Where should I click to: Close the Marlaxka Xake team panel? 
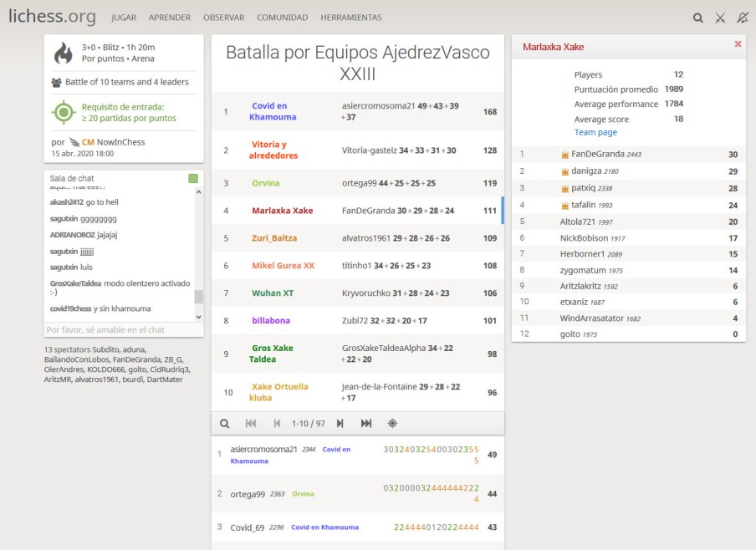pos(738,44)
